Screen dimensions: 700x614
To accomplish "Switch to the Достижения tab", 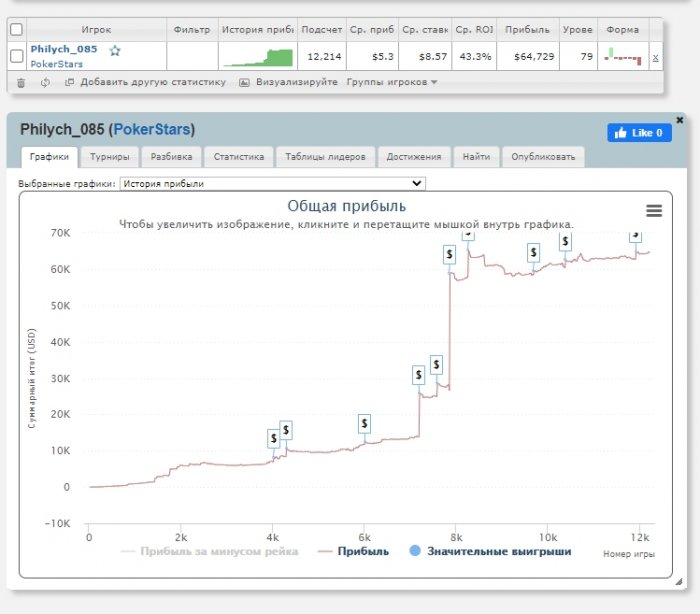I will (414, 157).
